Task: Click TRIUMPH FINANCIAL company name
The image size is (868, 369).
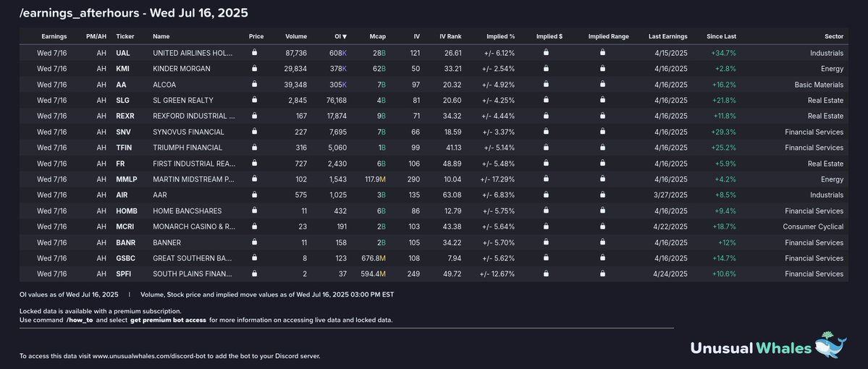Action: click(187, 148)
